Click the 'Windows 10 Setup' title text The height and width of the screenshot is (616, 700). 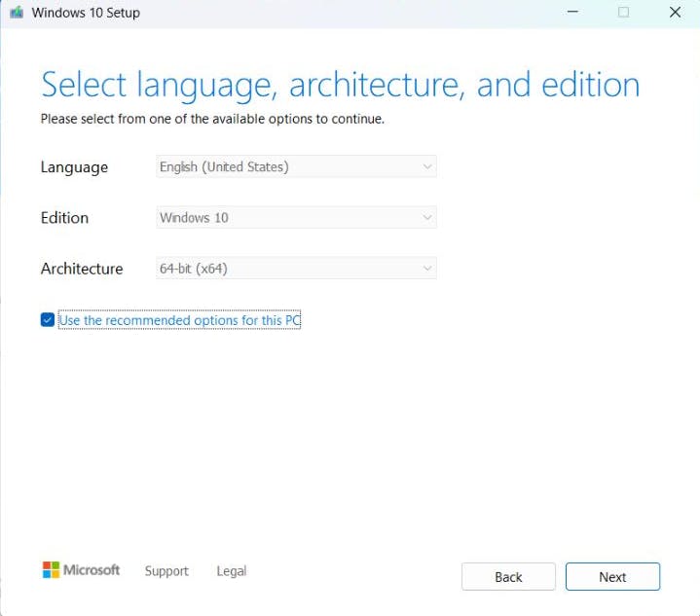pyautogui.click(x=86, y=13)
